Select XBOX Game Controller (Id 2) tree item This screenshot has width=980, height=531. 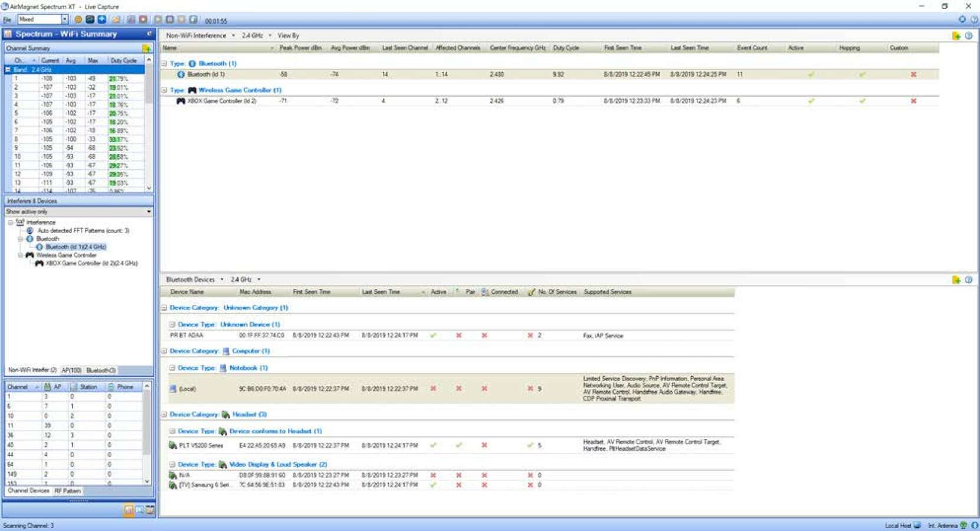92,263
